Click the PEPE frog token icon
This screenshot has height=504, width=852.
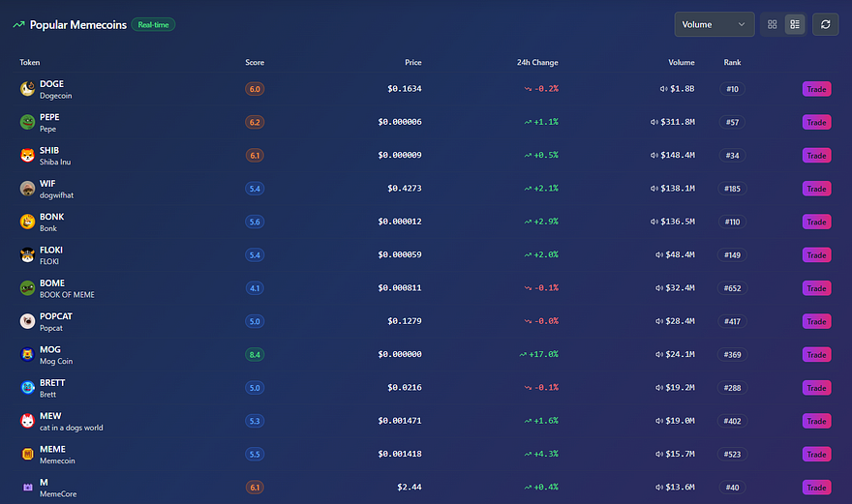[27, 122]
